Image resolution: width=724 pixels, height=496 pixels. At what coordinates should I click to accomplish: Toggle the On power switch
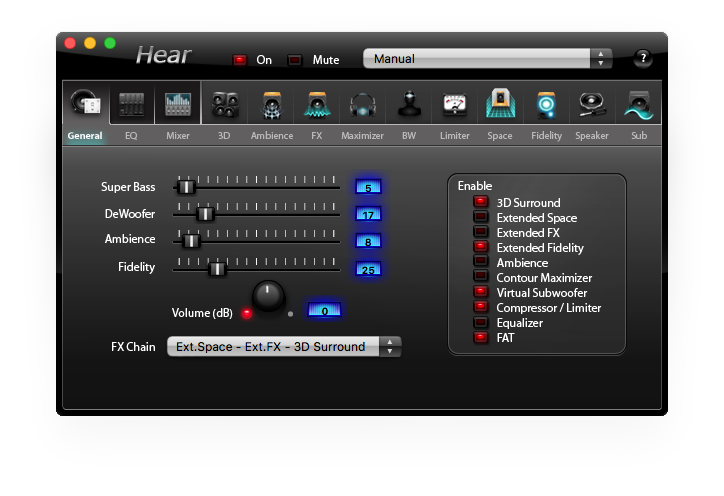240,60
